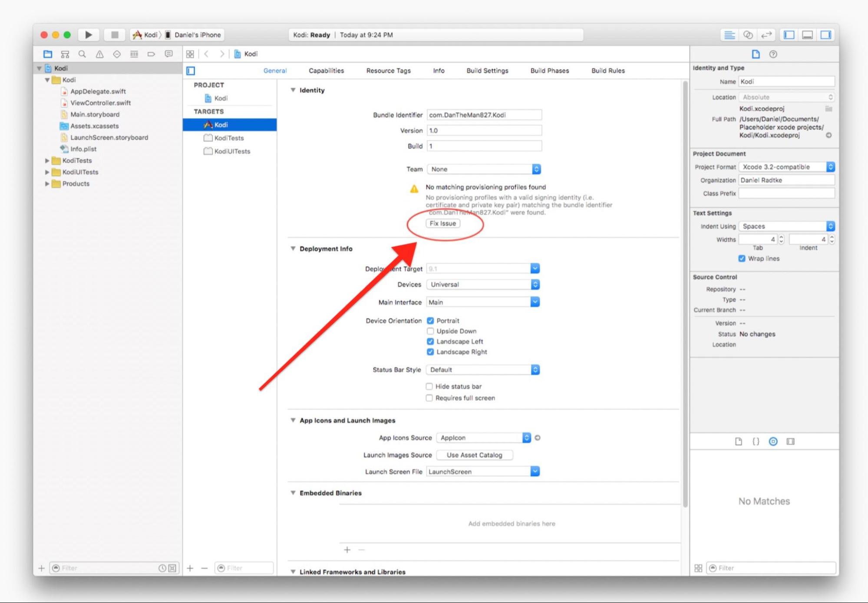
Task: Enable Upside Down orientation
Action: coord(430,331)
